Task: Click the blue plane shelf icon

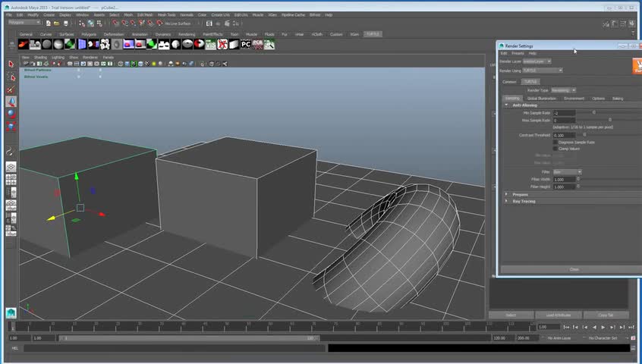Action: [82, 44]
